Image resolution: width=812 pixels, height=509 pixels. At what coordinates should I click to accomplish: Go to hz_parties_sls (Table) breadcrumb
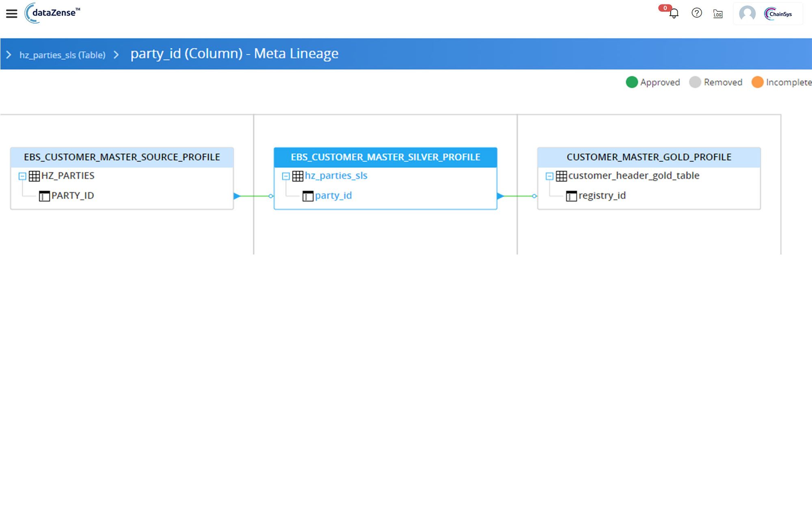coord(62,55)
